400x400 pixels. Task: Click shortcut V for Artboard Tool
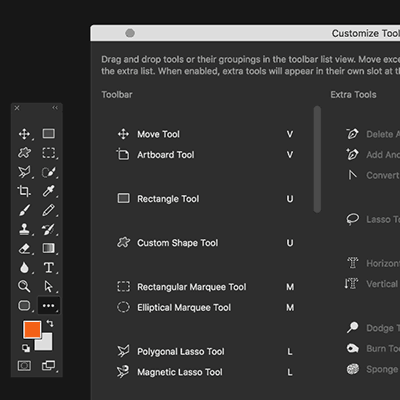290,155
